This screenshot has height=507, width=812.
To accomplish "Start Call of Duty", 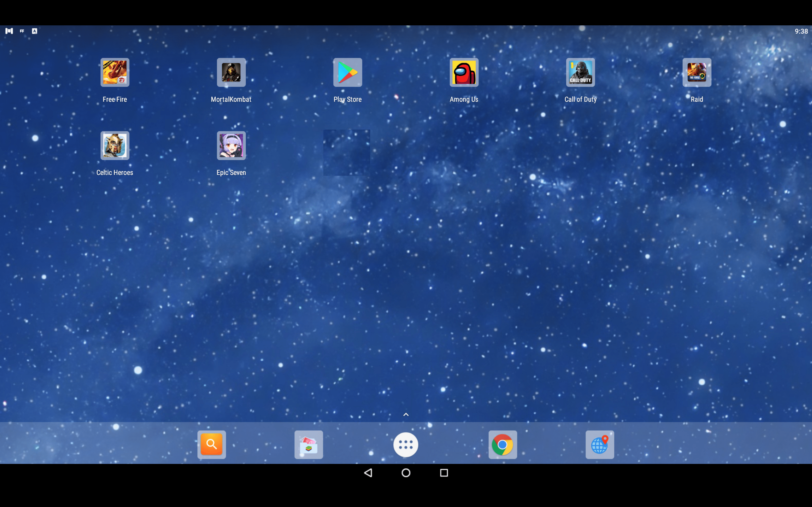I will [x=580, y=72].
